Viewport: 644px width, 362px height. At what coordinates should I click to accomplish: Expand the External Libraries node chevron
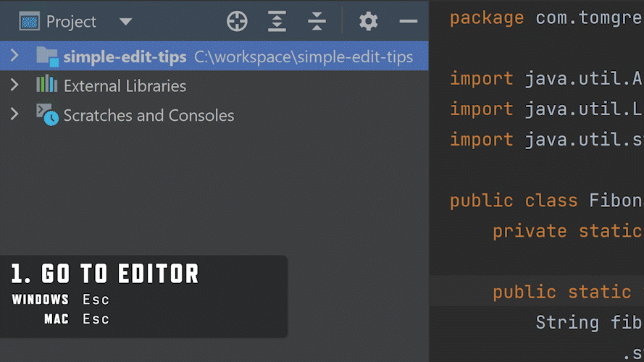point(14,85)
